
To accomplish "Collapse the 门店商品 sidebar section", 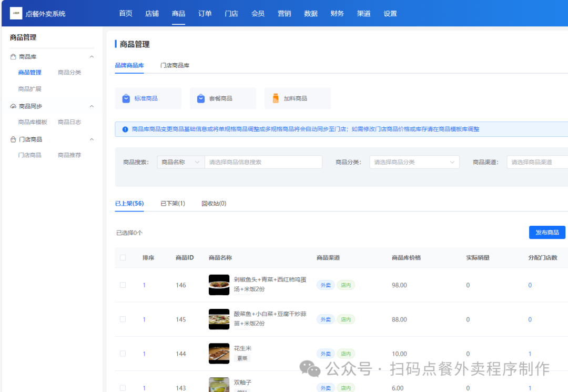I will click(x=92, y=139).
